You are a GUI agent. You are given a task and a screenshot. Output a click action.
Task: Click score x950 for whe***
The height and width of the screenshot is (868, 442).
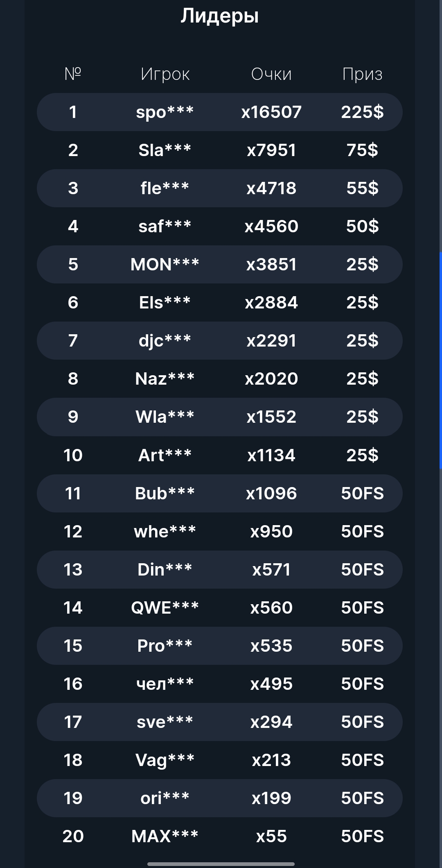click(x=271, y=531)
